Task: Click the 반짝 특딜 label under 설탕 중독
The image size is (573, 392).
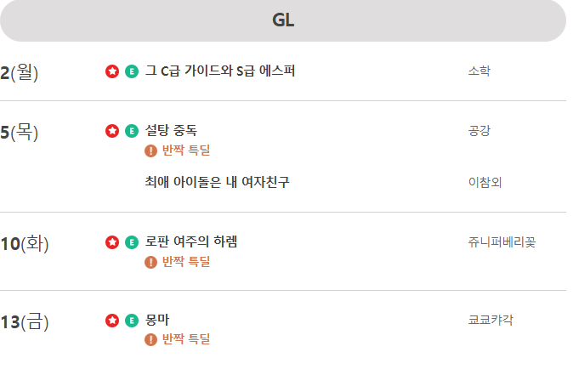Action: click(186, 151)
